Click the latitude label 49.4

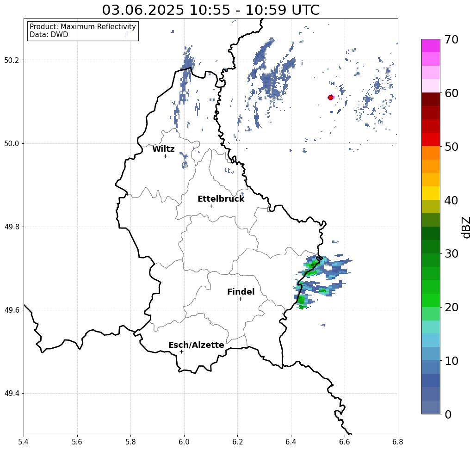pyautogui.click(x=11, y=394)
